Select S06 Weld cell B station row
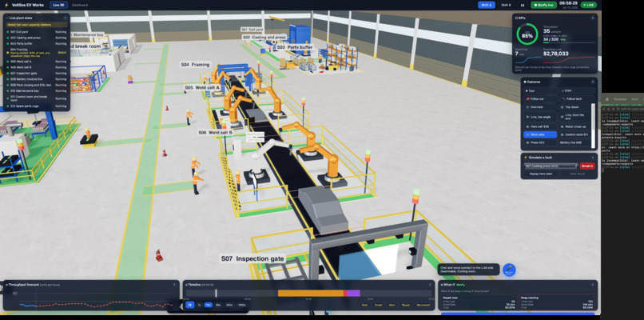The height and width of the screenshot is (320, 644). [x=37, y=67]
